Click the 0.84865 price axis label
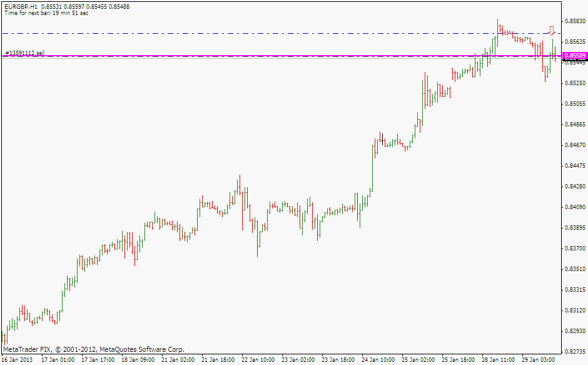Image resolution: width=588 pixels, height=365 pixels. pos(575,125)
